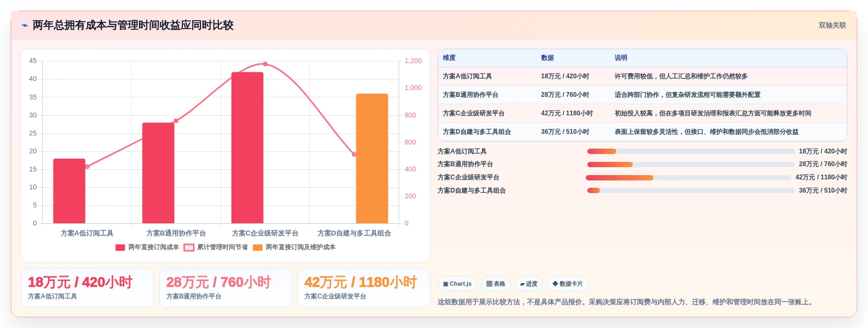Click description starting 初始投入较高

[x=713, y=113]
